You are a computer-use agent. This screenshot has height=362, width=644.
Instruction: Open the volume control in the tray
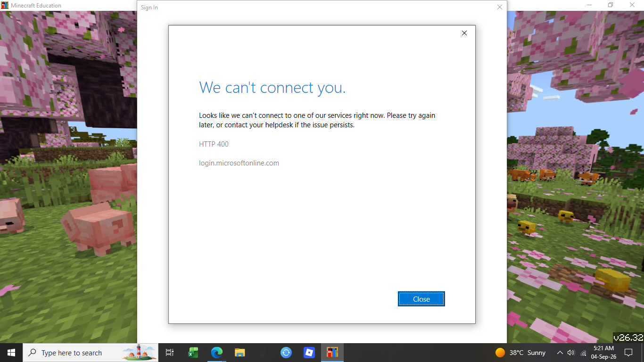(571, 353)
